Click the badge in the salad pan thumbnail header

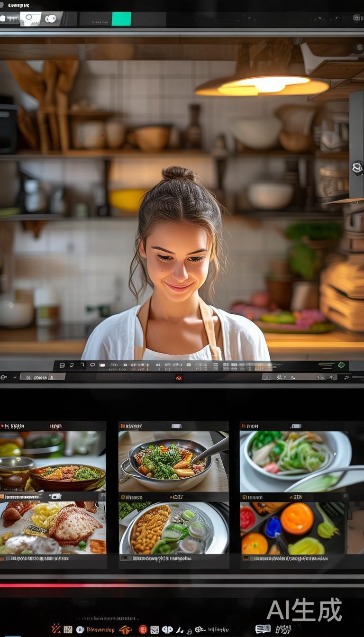pyautogui.click(x=176, y=426)
